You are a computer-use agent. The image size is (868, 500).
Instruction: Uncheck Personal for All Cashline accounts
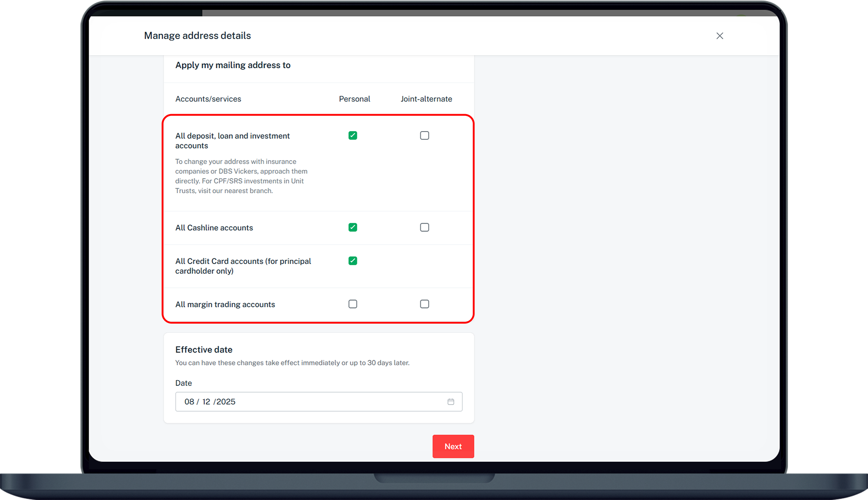(353, 227)
